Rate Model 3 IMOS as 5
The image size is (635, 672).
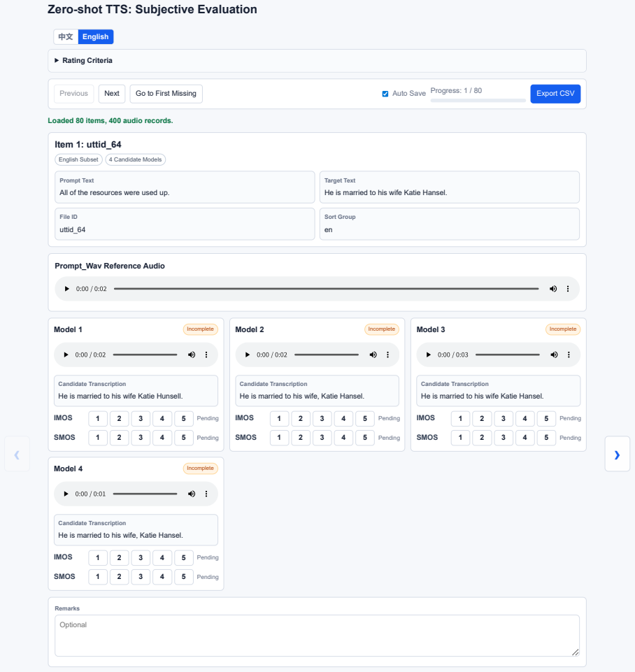(546, 419)
